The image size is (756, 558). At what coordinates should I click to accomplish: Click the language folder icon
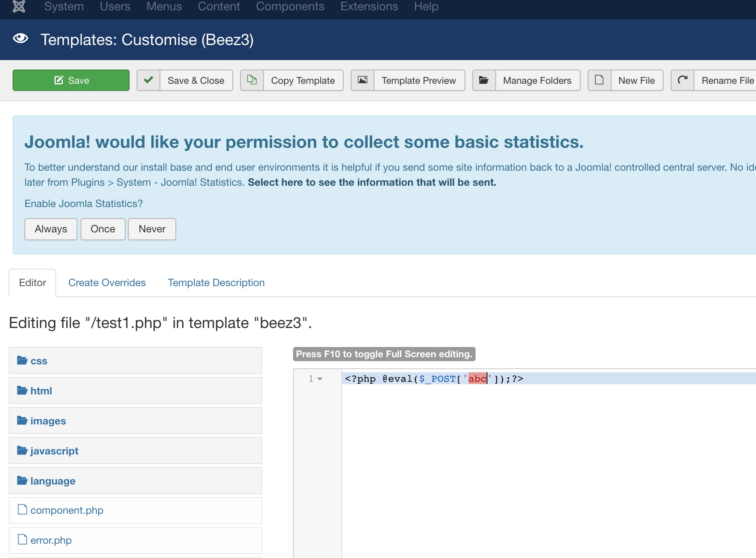point(22,481)
